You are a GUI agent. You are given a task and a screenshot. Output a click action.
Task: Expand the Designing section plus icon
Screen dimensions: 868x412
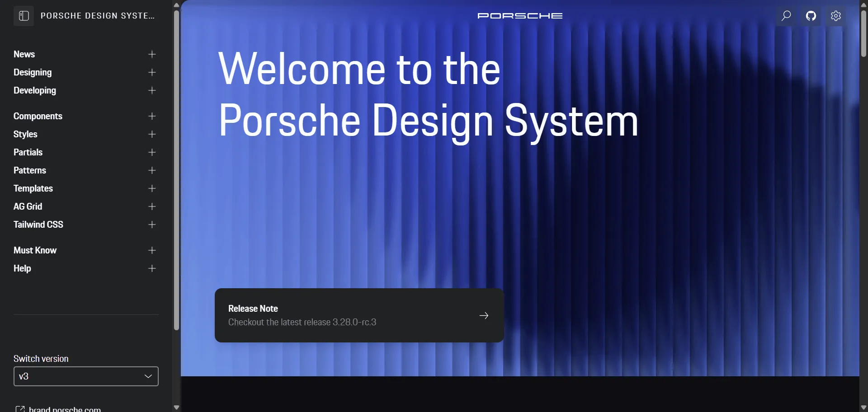pyautogui.click(x=152, y=72)
